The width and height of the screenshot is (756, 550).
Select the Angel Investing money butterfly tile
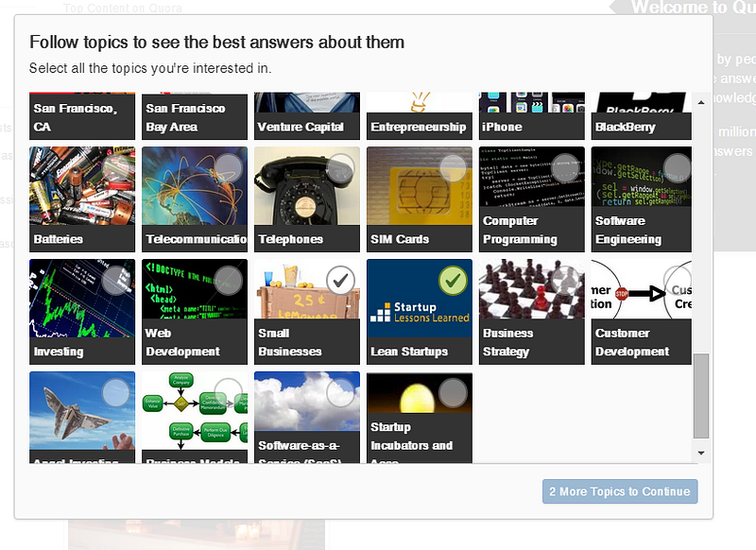pos(82,418)
